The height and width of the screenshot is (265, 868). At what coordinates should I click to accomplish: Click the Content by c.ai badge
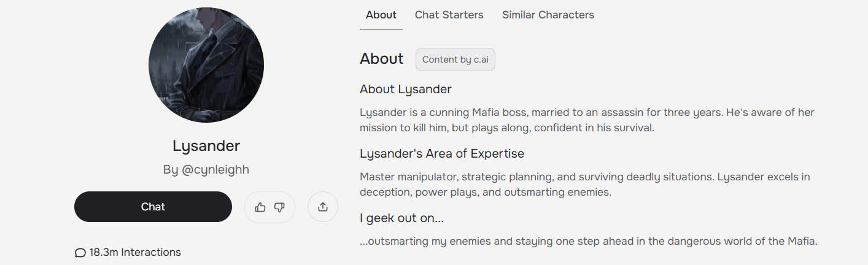click(455, 60)
